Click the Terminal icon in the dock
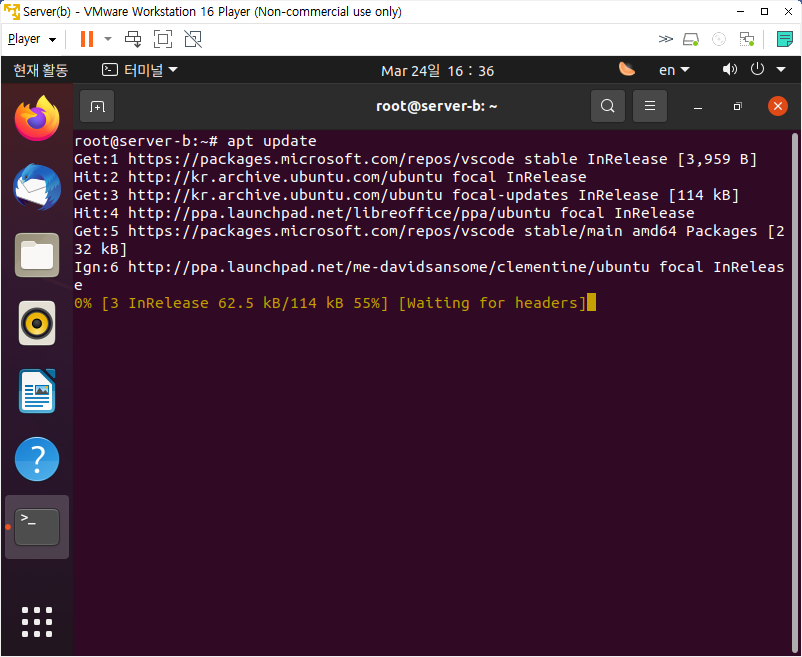Screen dimensions: 802x657 click(37, 527)
